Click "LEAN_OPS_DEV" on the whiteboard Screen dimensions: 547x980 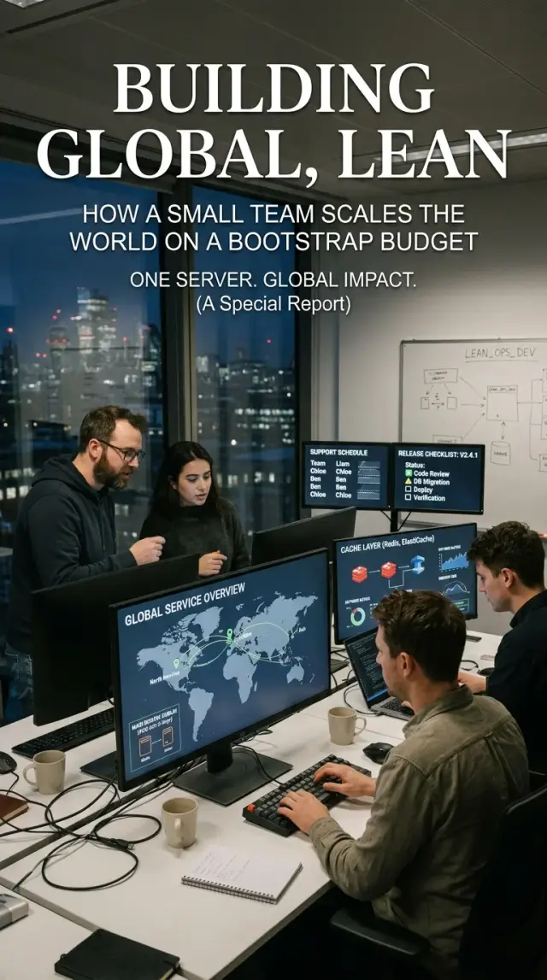click(500, 354)
